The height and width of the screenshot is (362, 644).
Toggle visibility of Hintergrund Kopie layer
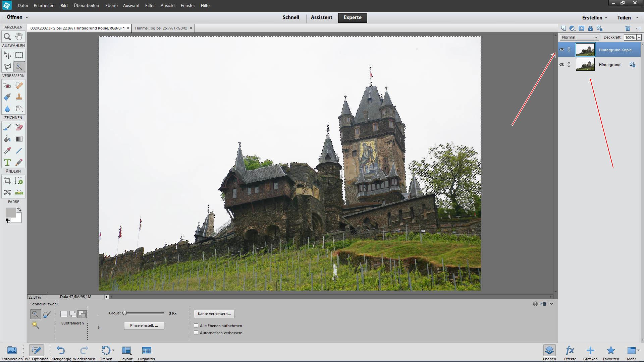pos(562,50)
